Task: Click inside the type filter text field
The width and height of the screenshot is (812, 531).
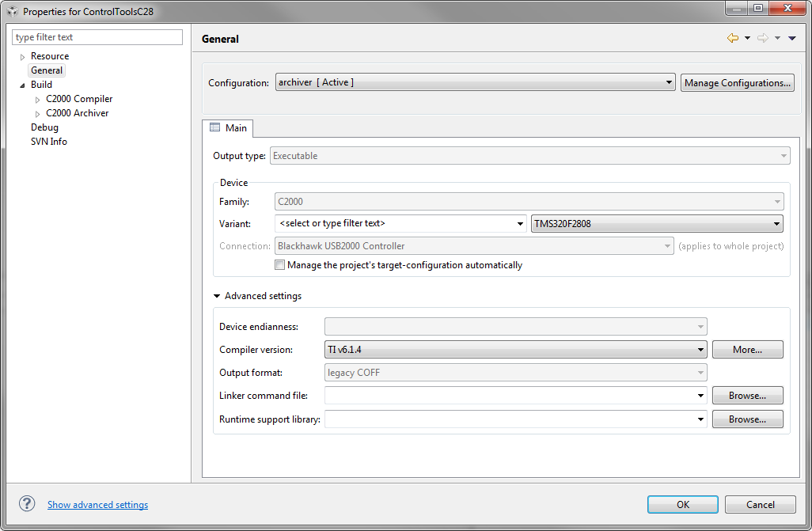Action: (x=97, y=36)
